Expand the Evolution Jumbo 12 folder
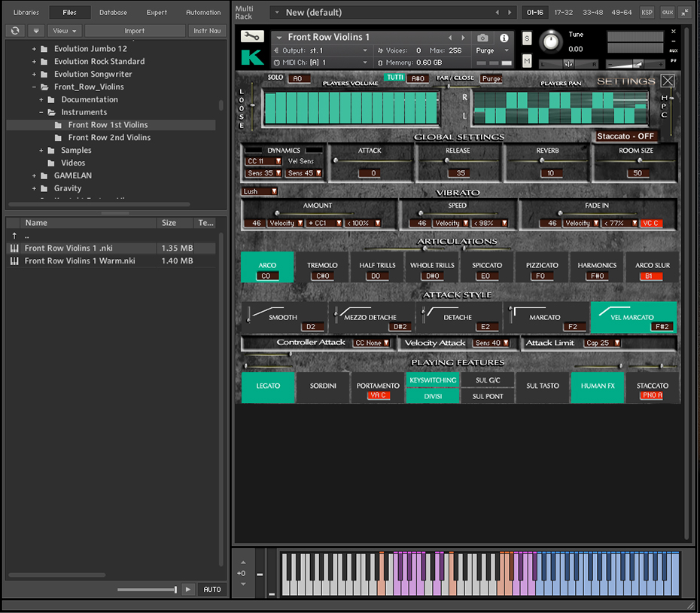Viewport: 700px width, 613px height. [34, 49]
